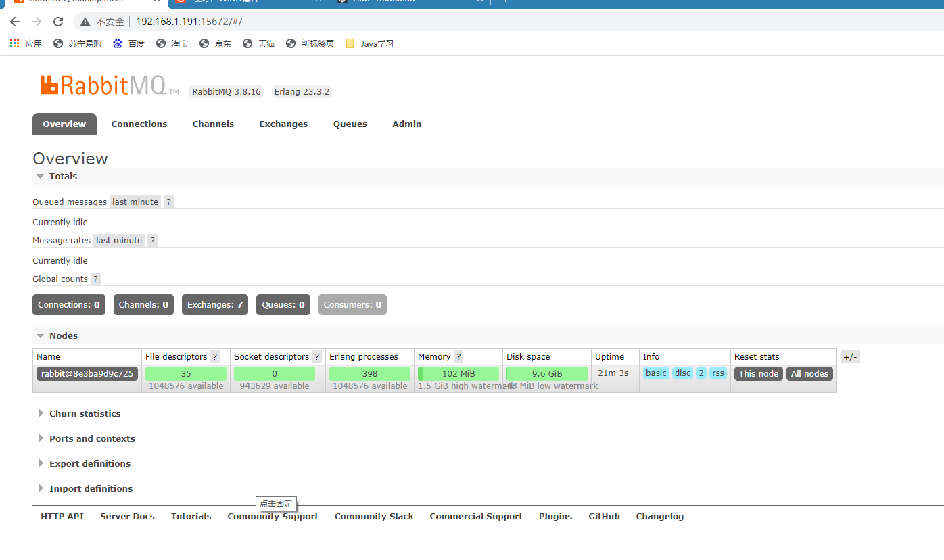Open the 百度 bookmark

coord(128,43)
